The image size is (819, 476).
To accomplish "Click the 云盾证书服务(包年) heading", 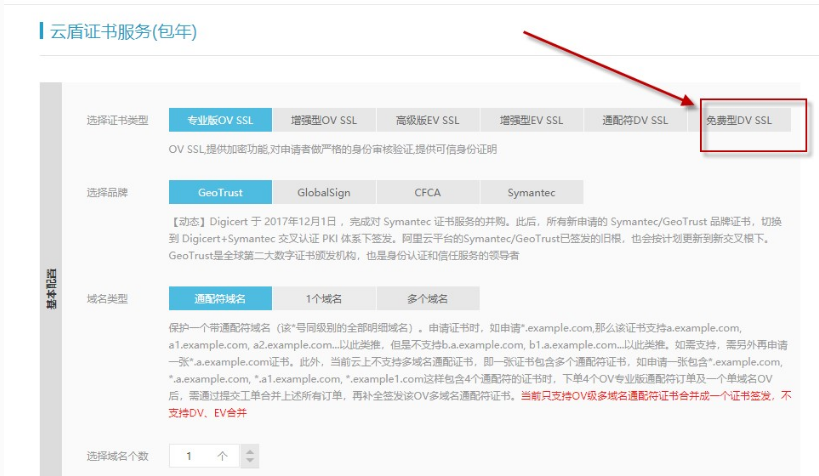I will pos(123,31).
